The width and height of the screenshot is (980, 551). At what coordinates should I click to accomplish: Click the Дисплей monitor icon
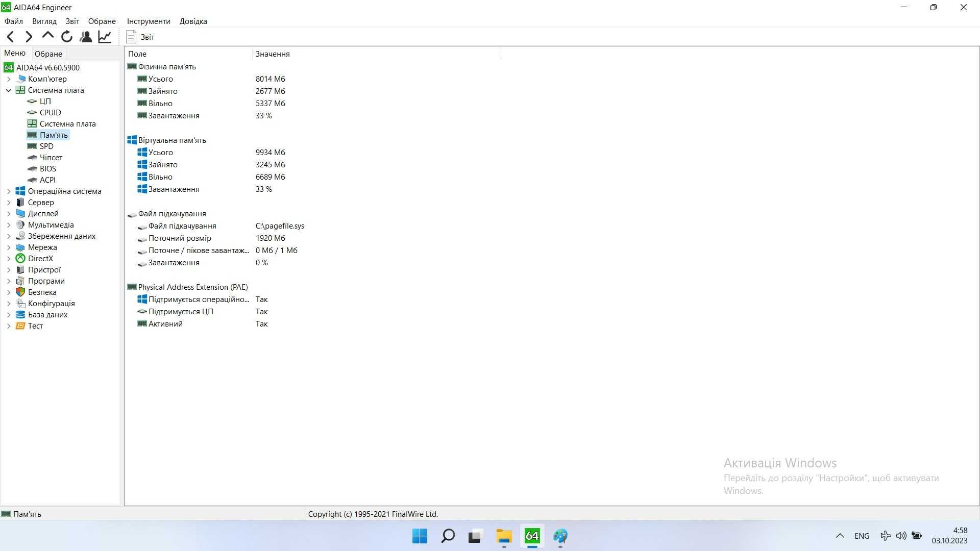coord(20,214)
